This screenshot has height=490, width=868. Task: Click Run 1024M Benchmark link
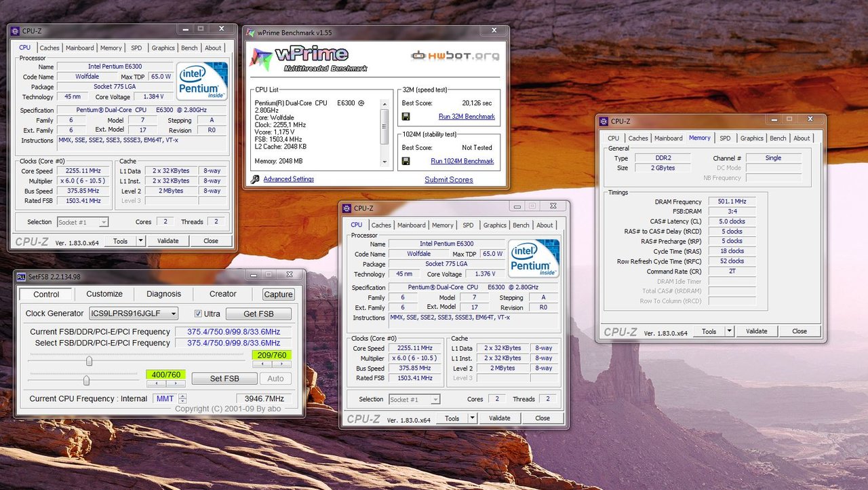click(462, 162)
